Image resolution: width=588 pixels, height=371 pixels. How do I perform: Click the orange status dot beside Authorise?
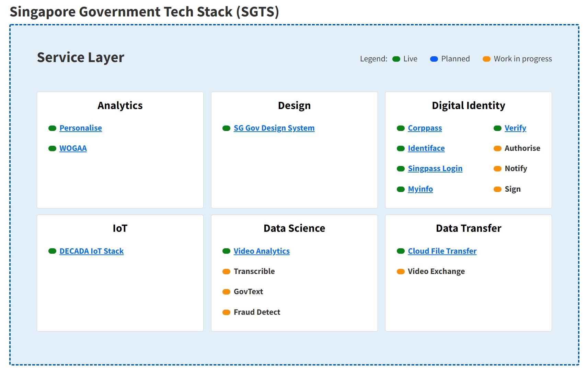click(x=497, y=148)
